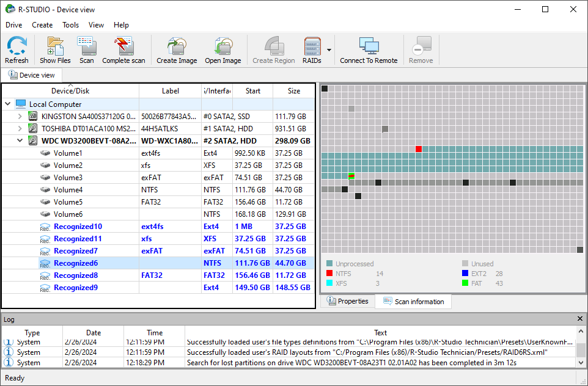Image resolution: width=588 pixels, height=386 pixels.
Task: Sort log by the Time column header
Action: (155, 332)
